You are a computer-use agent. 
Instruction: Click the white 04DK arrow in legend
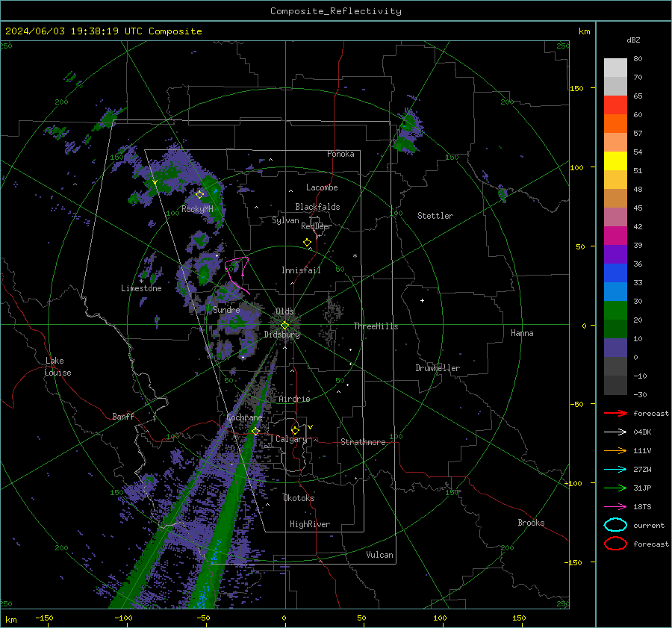click(615, 432)
